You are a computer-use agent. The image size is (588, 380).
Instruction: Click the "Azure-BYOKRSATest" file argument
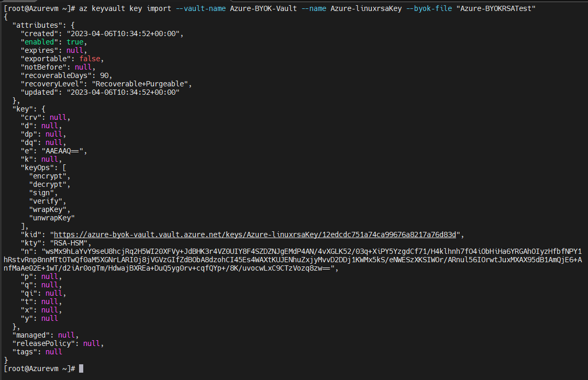click(x=496, y=8)
